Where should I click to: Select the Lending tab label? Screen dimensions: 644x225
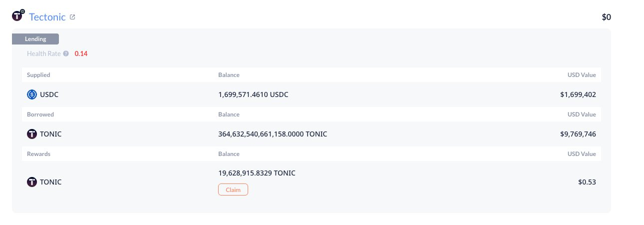coord(35,39)
